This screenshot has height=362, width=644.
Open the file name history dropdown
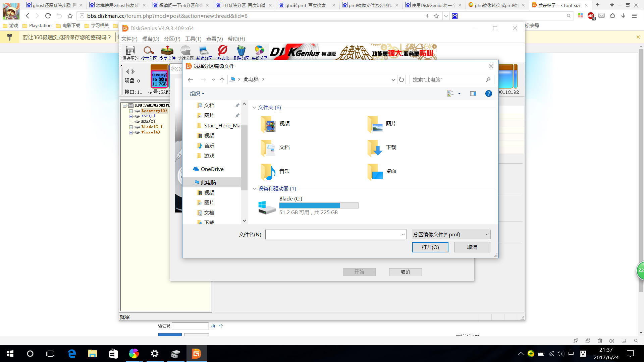click(x=403, y=234)
